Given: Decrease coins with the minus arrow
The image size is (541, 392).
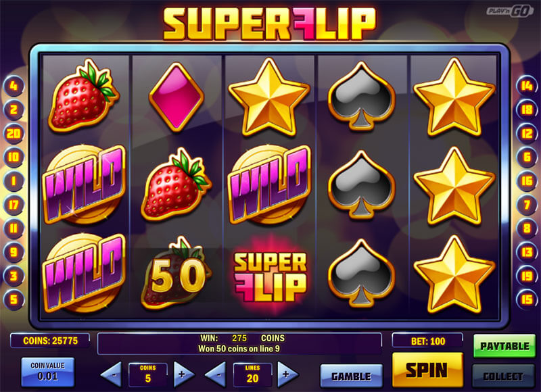Looking at the screenshot, I should pyautogui.click(x=112, y=374).
